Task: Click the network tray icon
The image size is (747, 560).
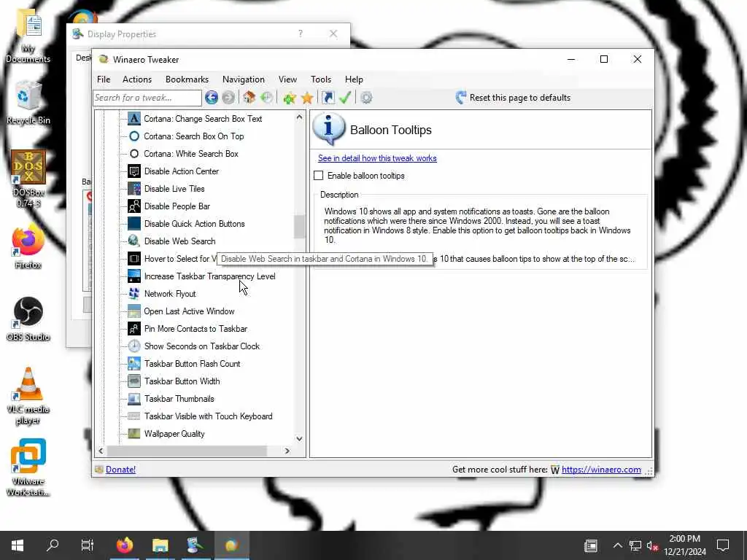Action: point(635,545)
